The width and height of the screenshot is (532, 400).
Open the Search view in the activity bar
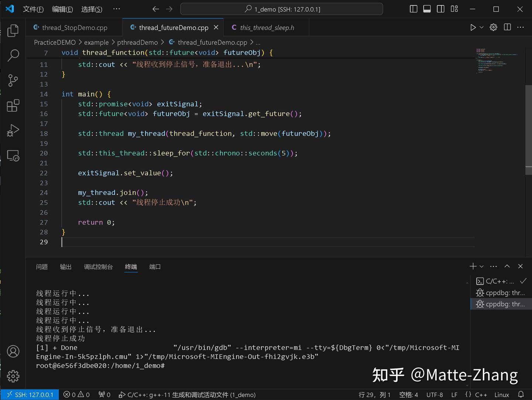click(13, 55)
